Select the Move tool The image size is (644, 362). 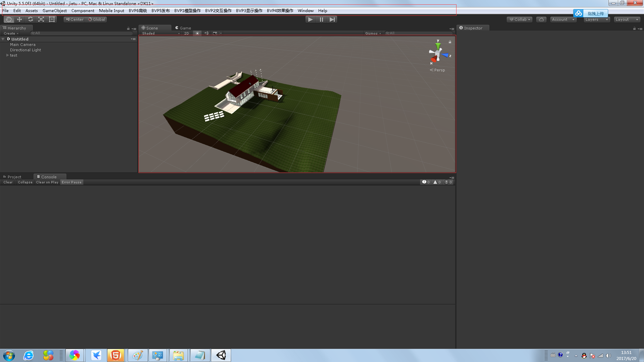click(19, 19)
